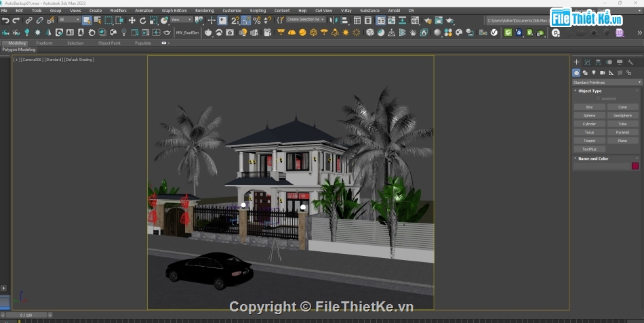Open the Hierarchy panel tab icon
Image resolution: width=644 pixels, height=323 pixels.
[598, 62]
